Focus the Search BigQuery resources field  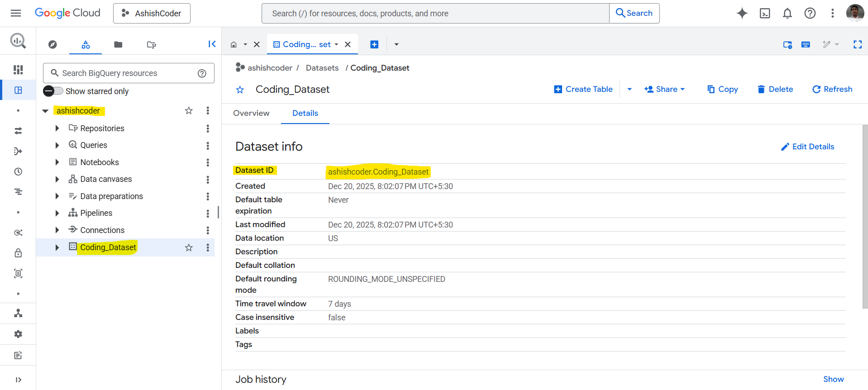129,73
